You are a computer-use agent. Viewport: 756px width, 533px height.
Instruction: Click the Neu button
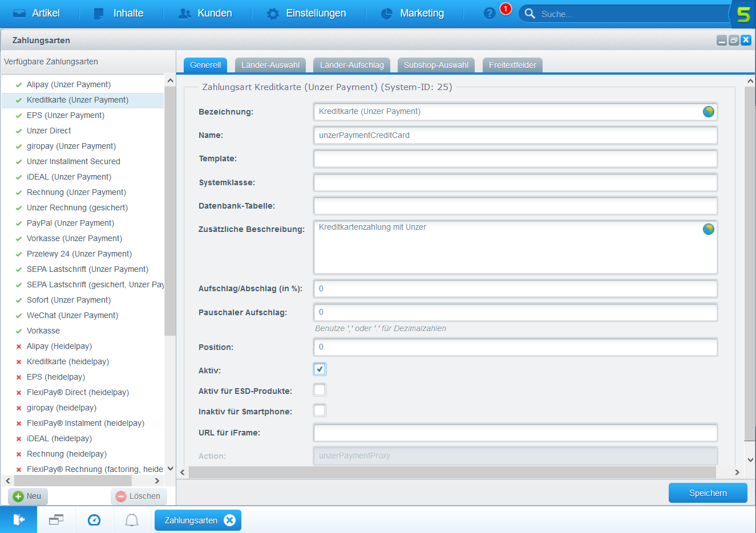pos(28,497)
